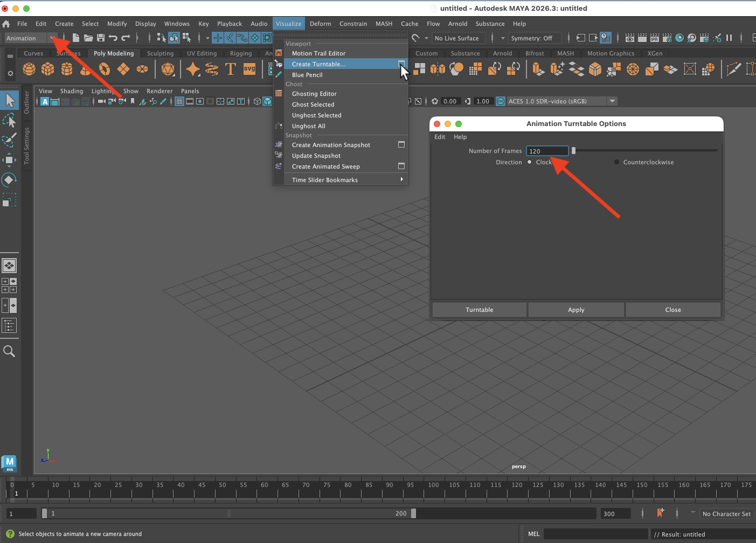
Task: Toggle the ON color management button
Action: (501, 101)
